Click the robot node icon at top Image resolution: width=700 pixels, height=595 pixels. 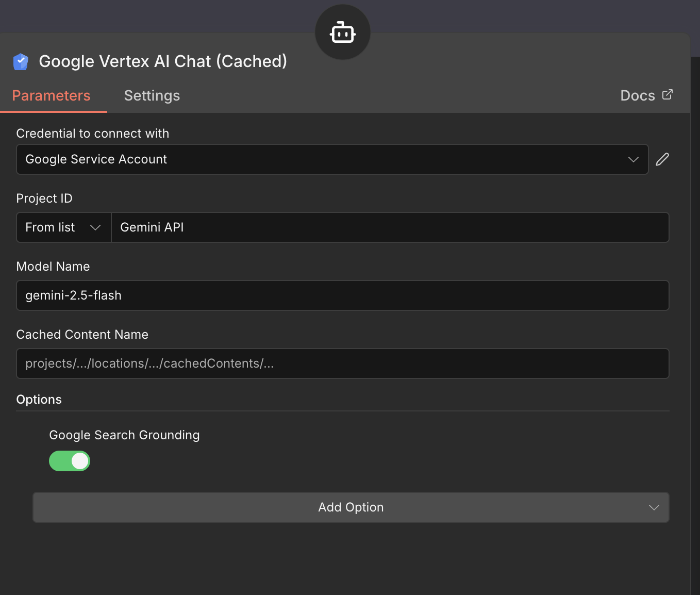click(343, 33)
